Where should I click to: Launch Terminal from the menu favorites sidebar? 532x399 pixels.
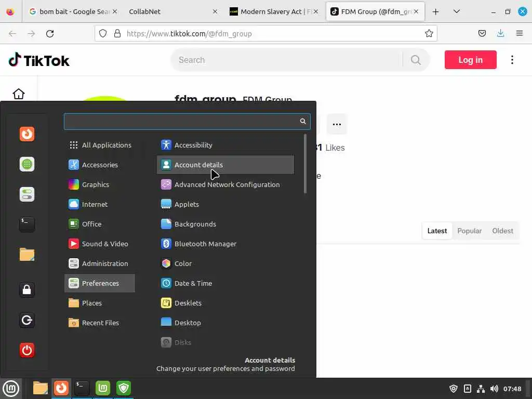coord(27,224)
